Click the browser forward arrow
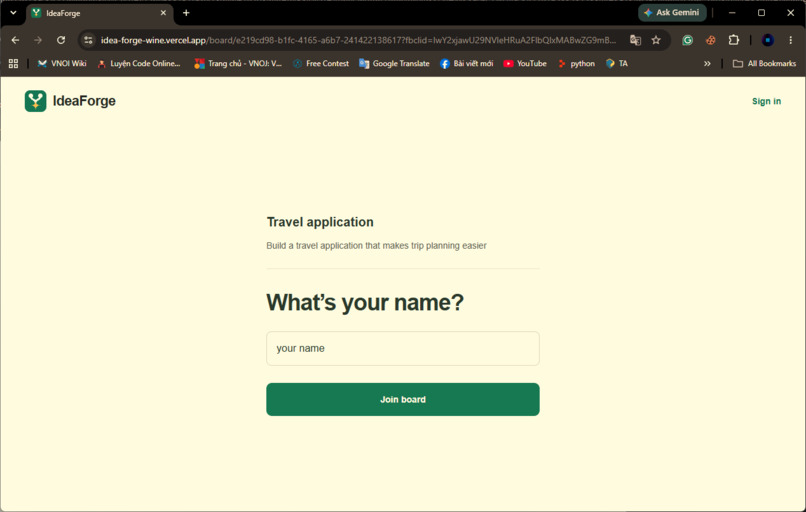 (x=38, y=40)
